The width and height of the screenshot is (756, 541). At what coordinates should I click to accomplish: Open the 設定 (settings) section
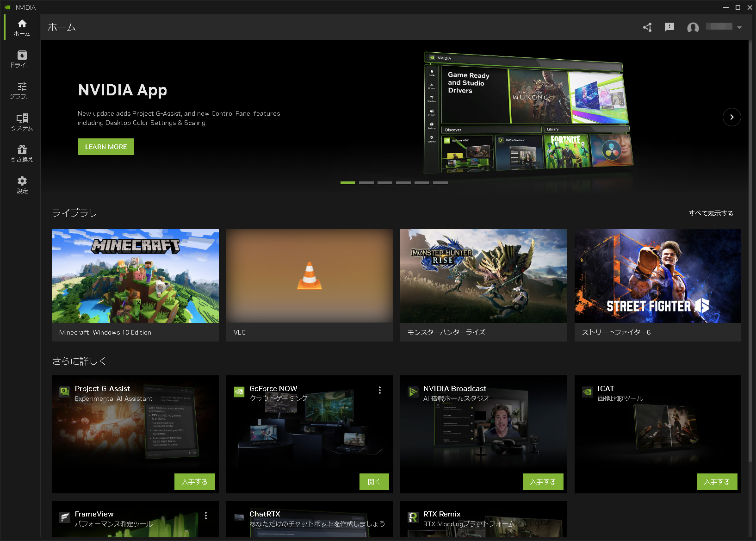coord(21,184)
